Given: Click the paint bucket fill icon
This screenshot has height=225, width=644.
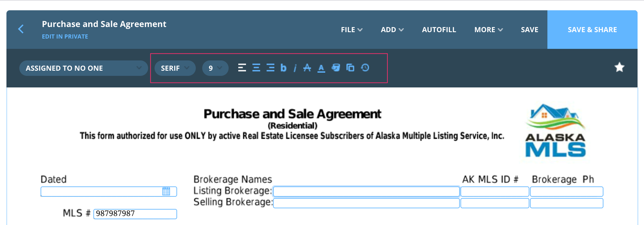Looking at the screenshot, I should [x=336, y=68].
